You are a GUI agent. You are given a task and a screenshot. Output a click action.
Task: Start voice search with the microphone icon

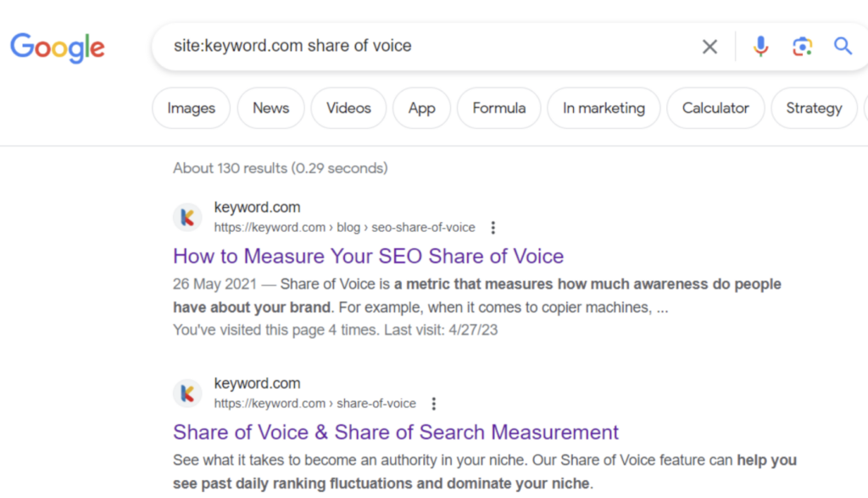(760, 47)
